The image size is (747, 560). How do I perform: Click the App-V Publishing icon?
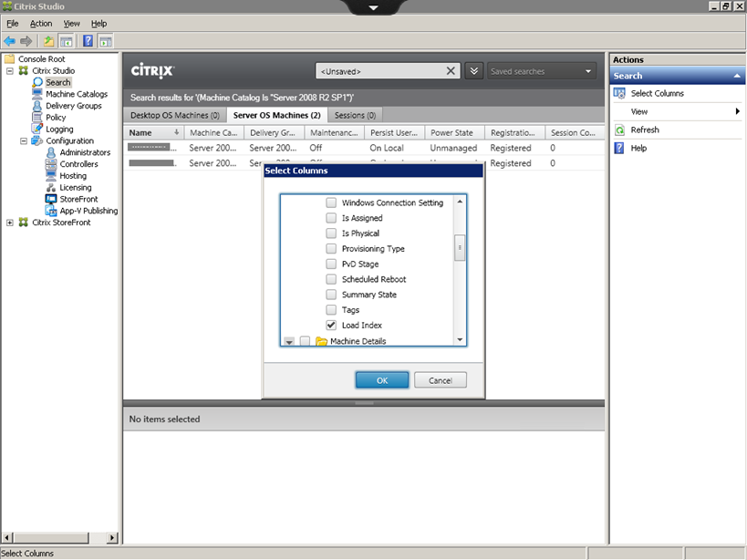pos(51,211)
